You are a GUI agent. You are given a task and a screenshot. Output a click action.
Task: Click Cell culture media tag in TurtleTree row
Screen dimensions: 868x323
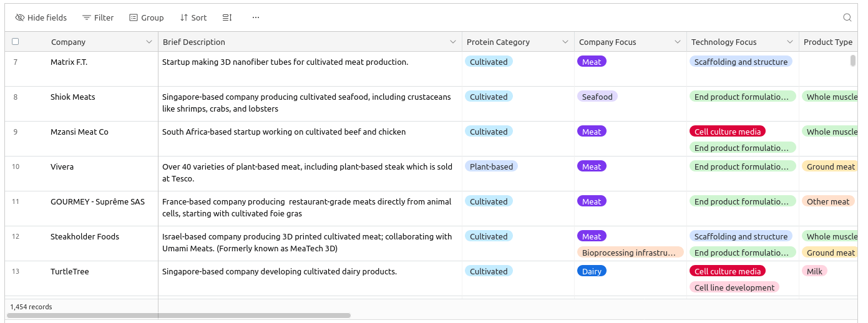pos(728,271)
